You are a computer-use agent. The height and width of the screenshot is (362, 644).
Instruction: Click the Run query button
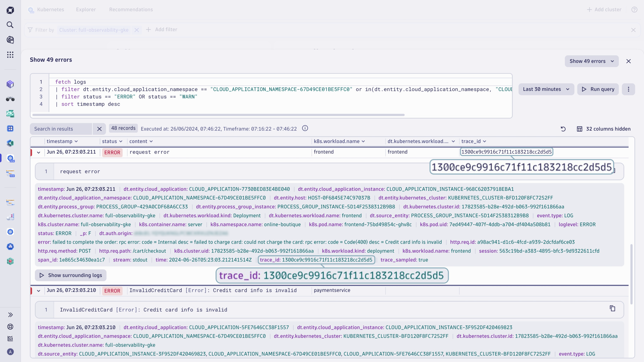pyautogui.click(x=598, y=89)
